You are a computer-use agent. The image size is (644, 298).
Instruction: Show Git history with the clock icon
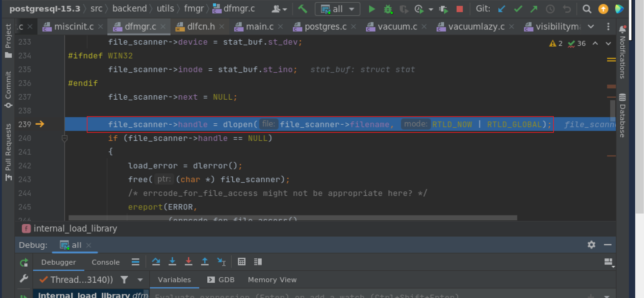coord(550,9)
